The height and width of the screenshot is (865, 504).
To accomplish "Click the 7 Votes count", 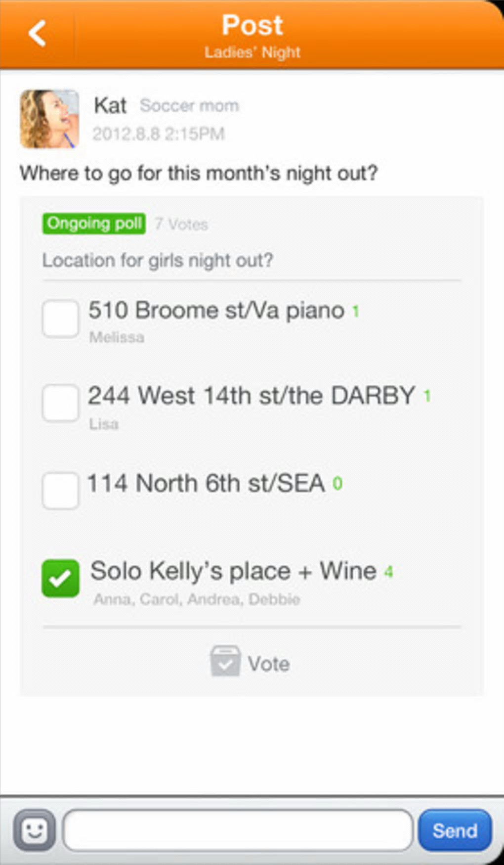I will pyautogui.click(x=181, y=225).
